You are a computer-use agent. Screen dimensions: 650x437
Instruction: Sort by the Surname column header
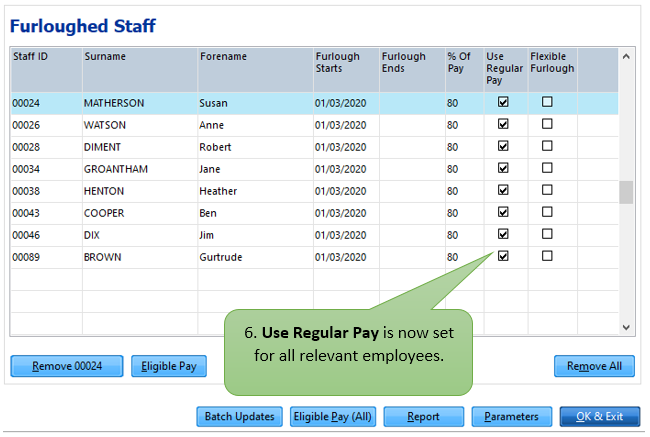point(140,70)
